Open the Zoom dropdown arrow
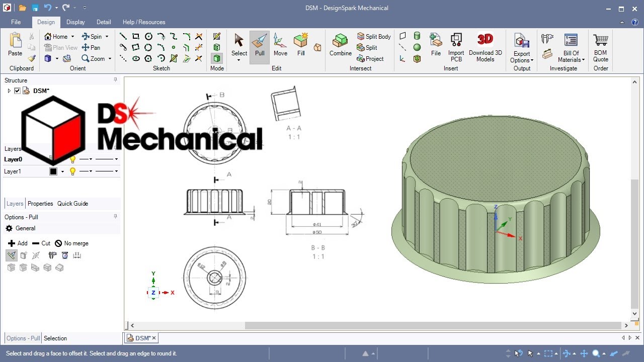 click(110, 59)
